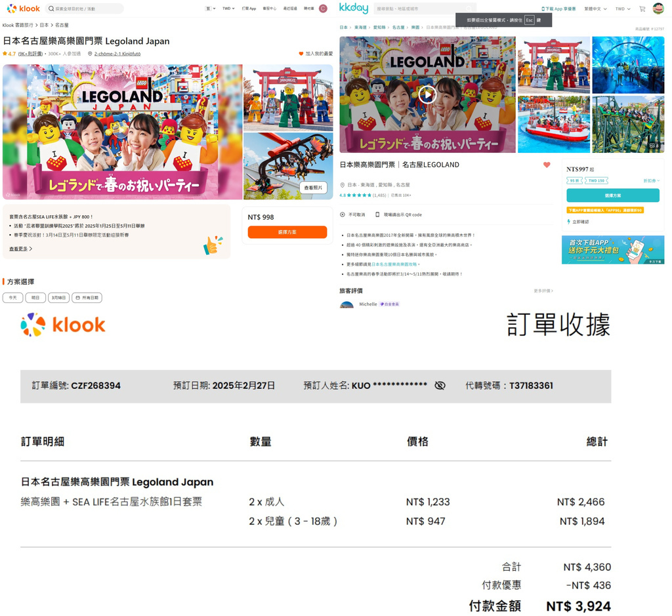Open Klook TWD currency dropdown

pos(228,9)
